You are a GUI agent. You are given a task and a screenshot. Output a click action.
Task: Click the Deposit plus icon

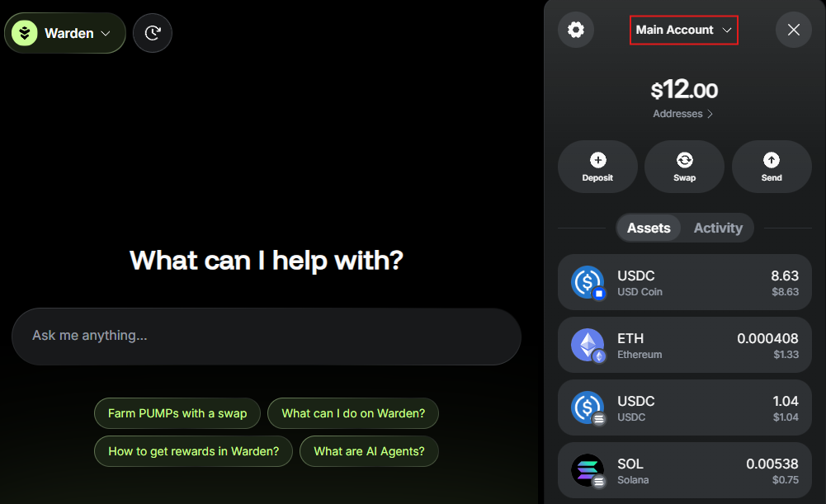click(x=598, y=159)
